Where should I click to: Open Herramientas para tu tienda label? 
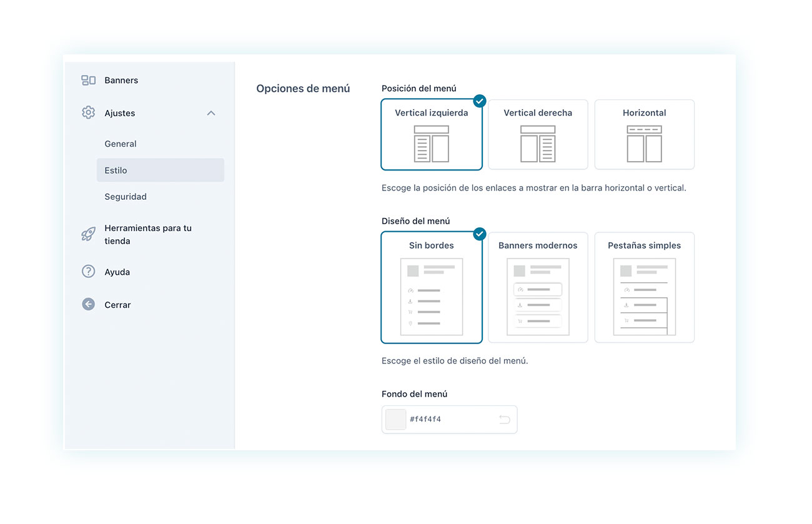pyautogui.click(x=148, y=234)
